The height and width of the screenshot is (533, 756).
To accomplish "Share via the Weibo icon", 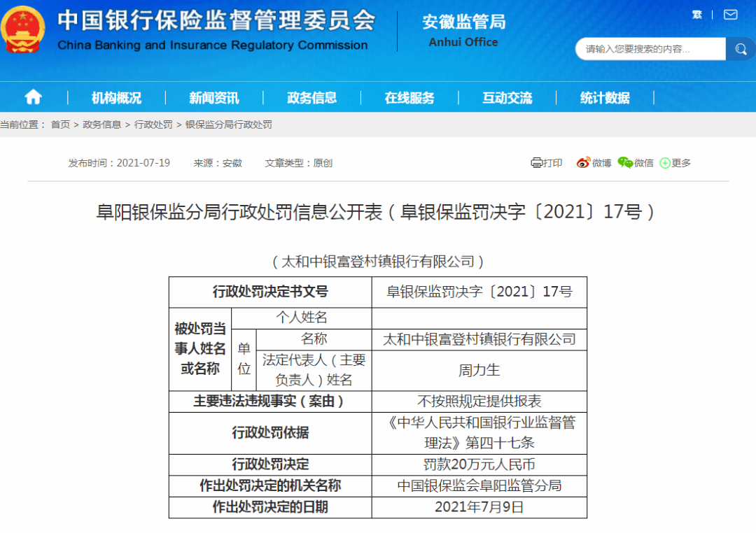I will pos(583,163).
